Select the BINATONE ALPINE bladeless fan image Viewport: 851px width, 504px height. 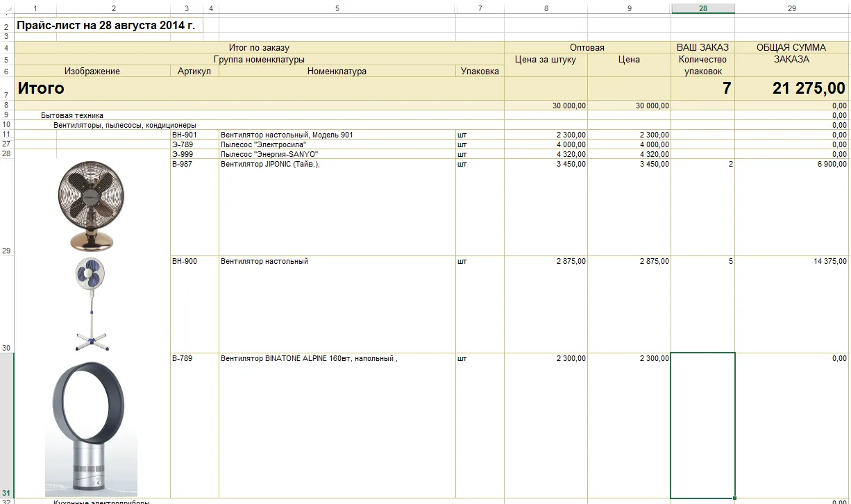tap(91, 428)
